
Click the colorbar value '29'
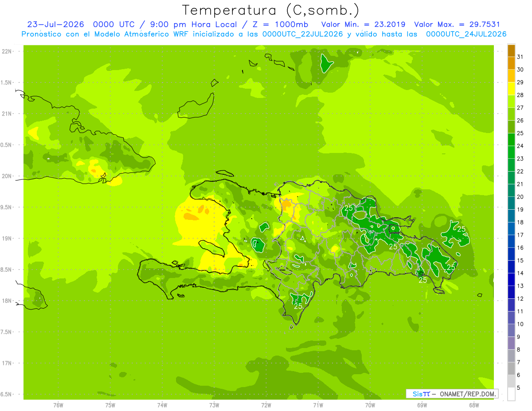520,82
